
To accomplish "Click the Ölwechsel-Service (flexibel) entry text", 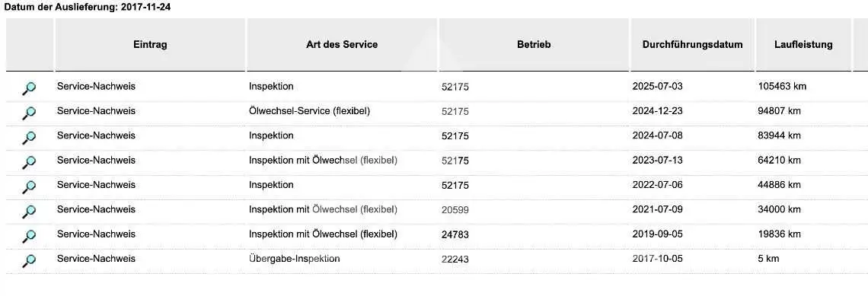I will [x=309, y=110].
